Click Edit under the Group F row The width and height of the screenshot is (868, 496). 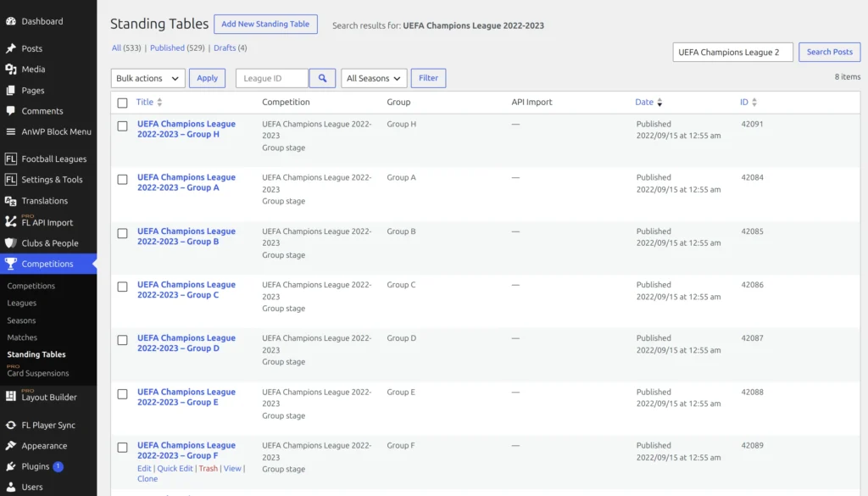point(144,468)
